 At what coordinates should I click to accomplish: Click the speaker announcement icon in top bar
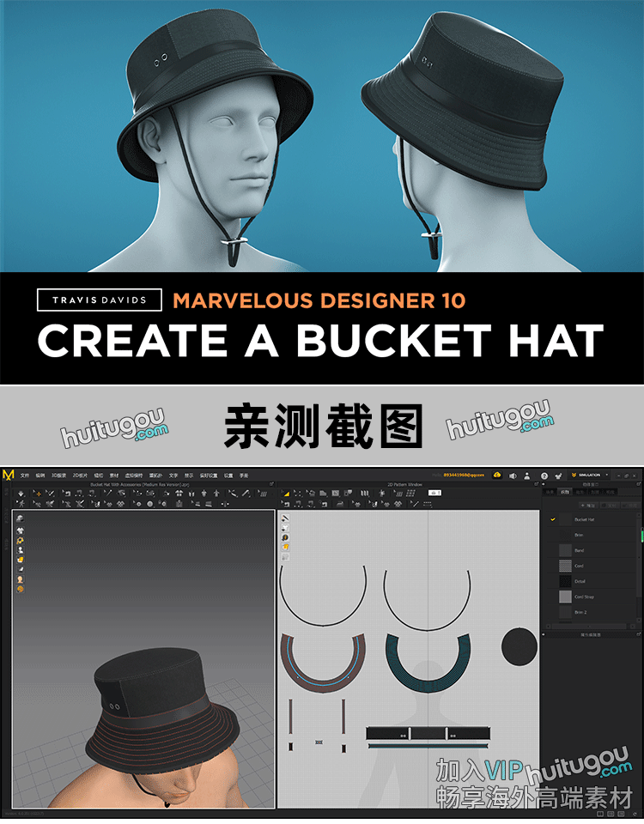pyautogui.click(x=512, y=475)
